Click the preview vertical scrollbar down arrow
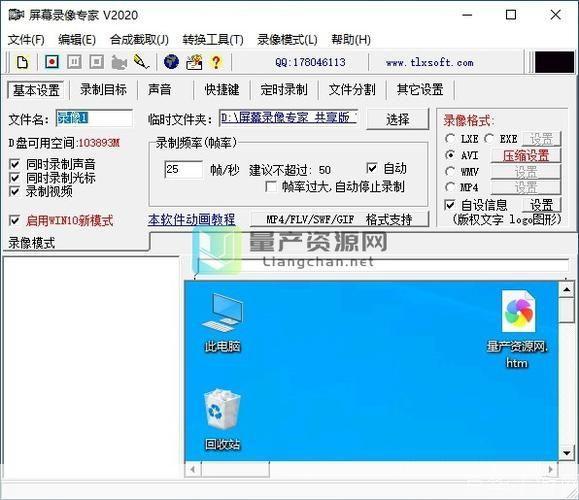The height and width of the screenshot is (500, 579). 566,453
